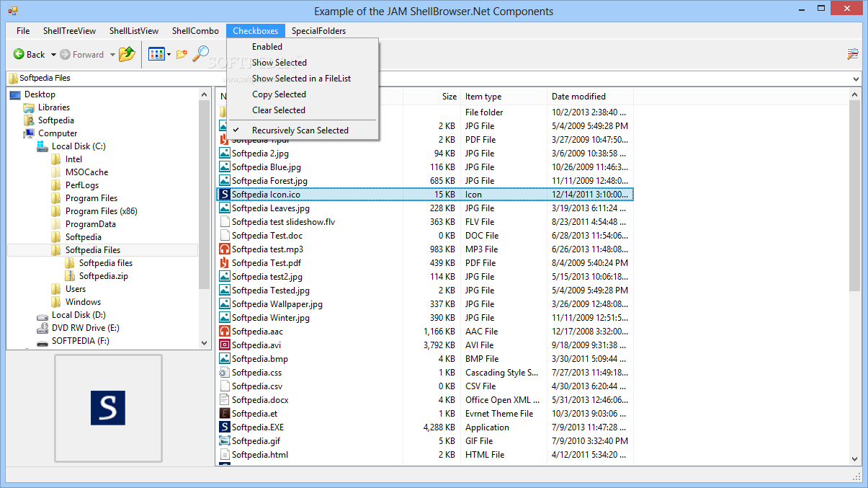The height and width of the screenshot is (488, 868).
Task: Click the Softpedia Test.pdf file icon
Action: [225, 262]
